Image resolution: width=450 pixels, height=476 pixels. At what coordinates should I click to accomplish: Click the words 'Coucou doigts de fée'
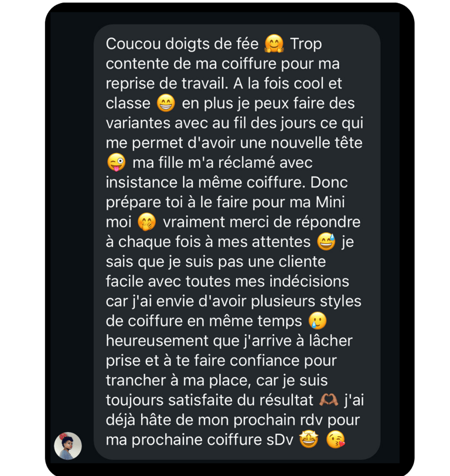pyautogui.click(x=182, y=44)
